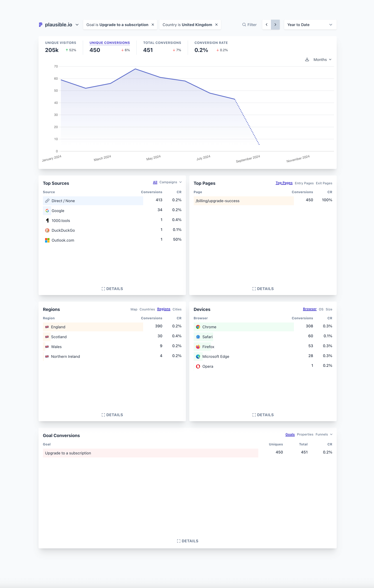
Task: Click the Upgrade to a subscription goal row
Action: click(x=187, y=453)
